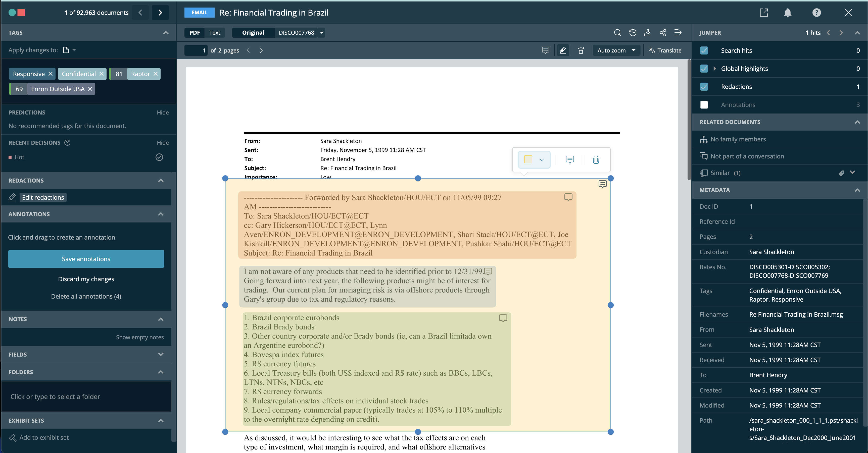Enable the Annotations checkbox
The width and height of the screenshot is (868, 453).
point(704,105)
